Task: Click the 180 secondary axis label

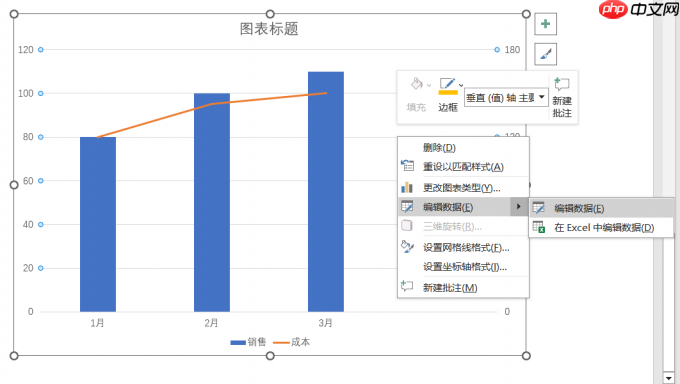Action: click(512, 49)
